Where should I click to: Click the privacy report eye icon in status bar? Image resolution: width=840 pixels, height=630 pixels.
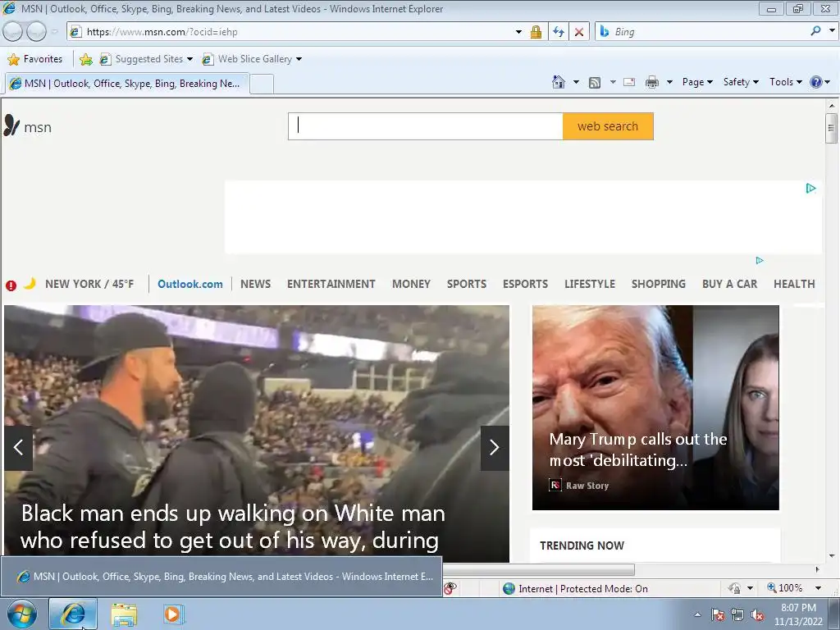450,588
